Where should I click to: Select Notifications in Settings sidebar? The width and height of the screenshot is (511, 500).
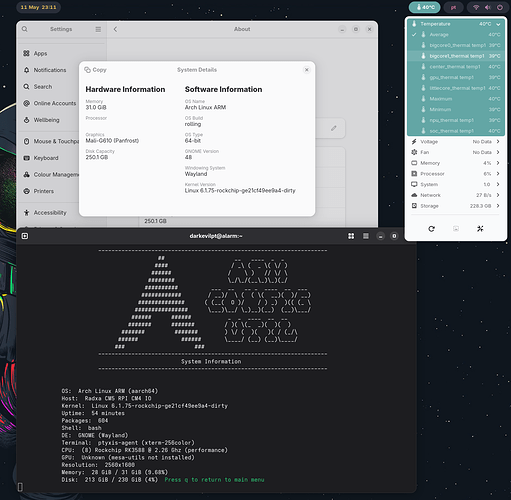pyautogui.click(x=49, y=70)
